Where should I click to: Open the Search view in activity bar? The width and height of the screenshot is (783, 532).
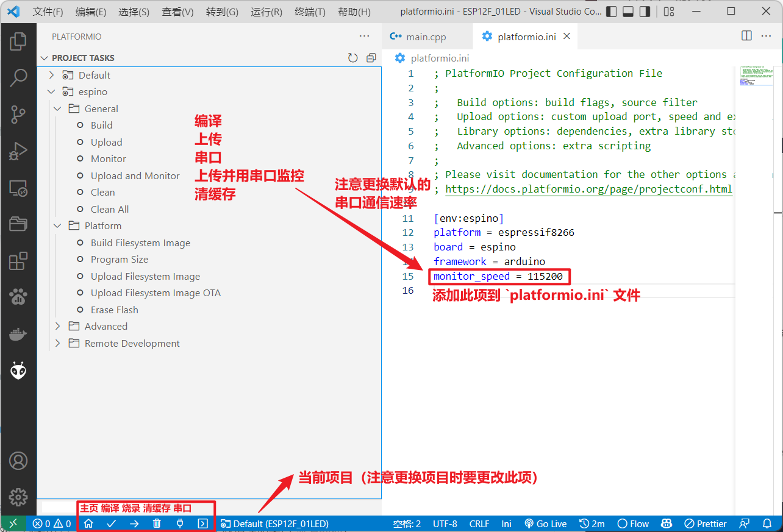click(18, 77)
